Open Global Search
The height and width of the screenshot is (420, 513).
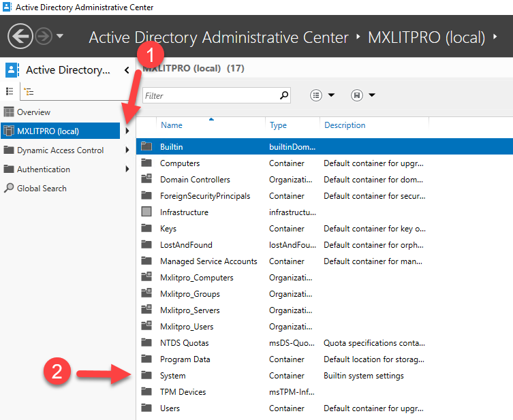click(42, 189)
